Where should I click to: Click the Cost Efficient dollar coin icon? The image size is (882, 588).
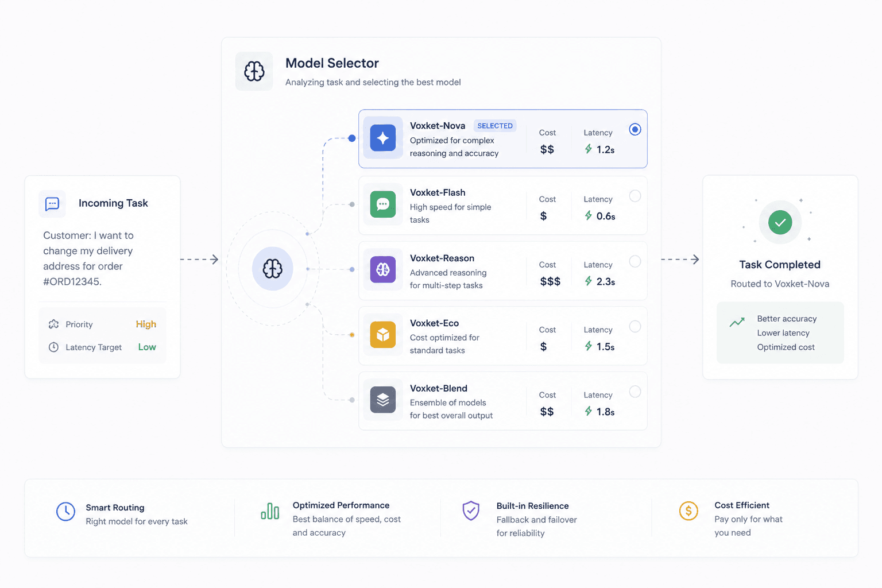pyautogui.click(x=688, y=510)
